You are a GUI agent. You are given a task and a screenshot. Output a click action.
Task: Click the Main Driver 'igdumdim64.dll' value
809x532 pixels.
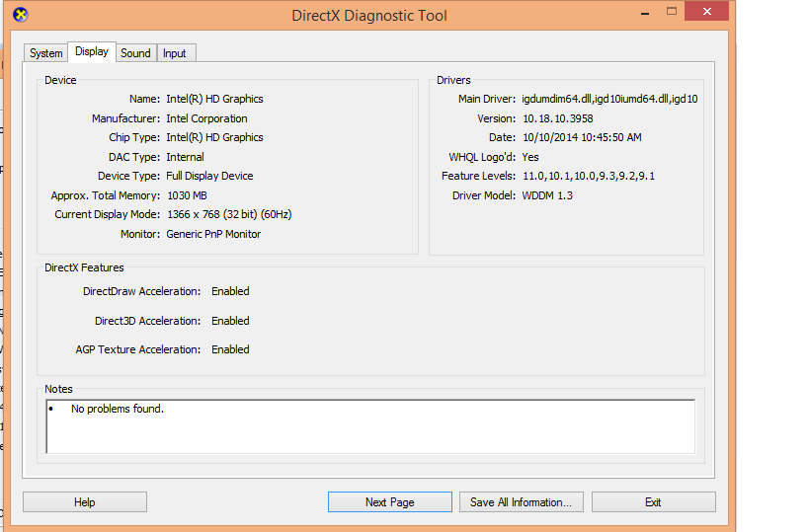(609, 99)
